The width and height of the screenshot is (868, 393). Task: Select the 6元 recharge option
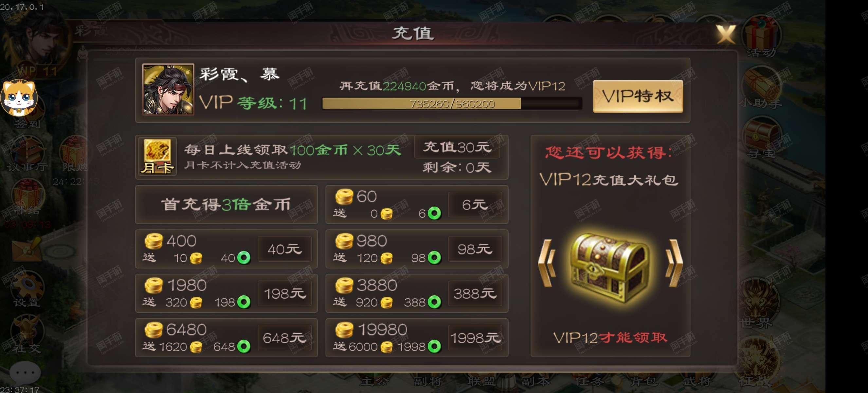tap(475, 205)
